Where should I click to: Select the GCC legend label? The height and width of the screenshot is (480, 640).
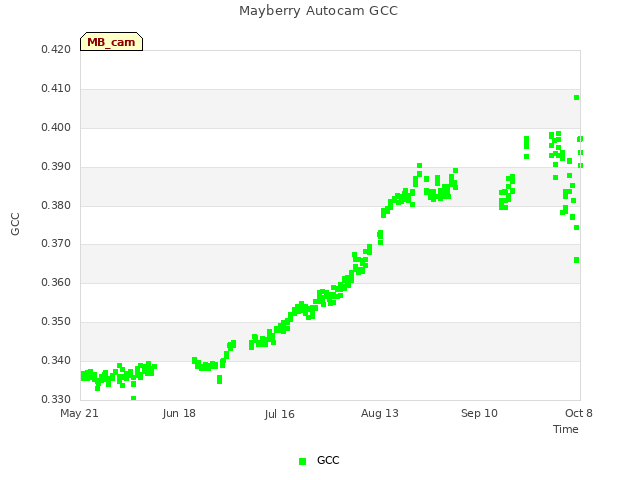tap(328, 460)
